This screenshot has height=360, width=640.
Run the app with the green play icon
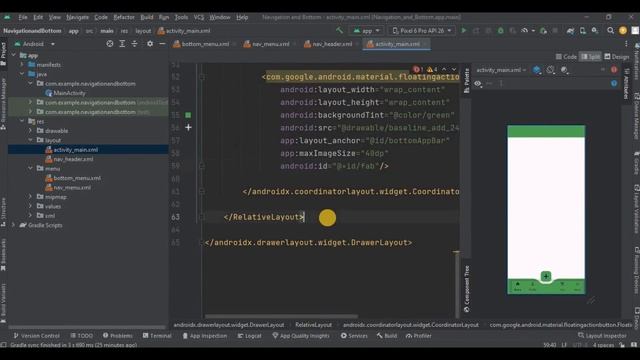point(464,31)
